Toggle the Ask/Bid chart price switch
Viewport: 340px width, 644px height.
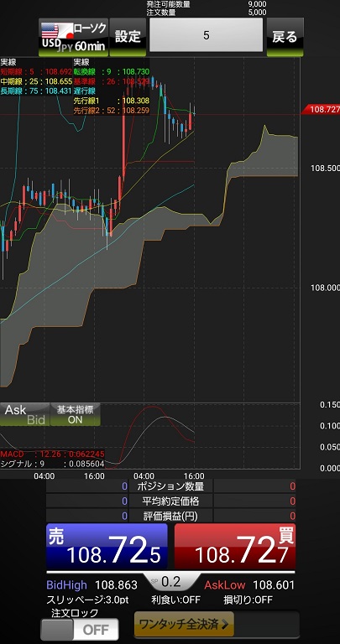[x=24, y=414]
